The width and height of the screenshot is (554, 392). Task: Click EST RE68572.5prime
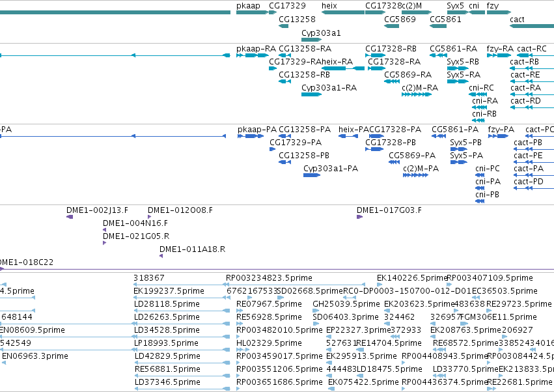point(439,350)
